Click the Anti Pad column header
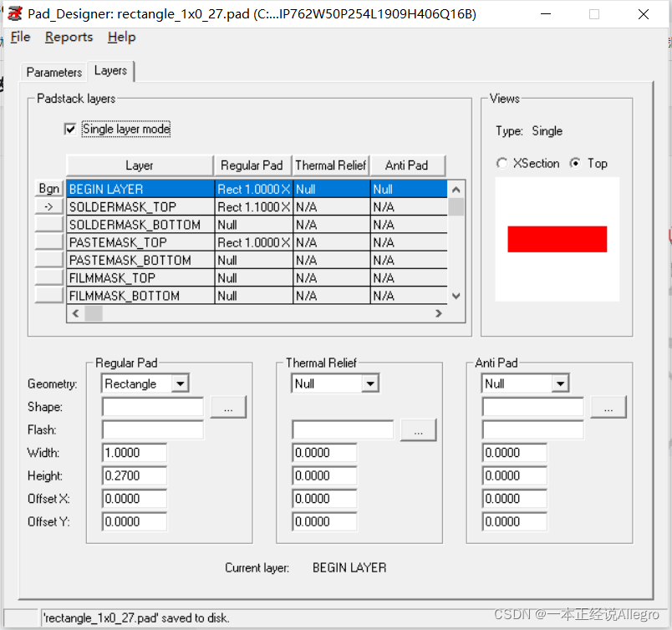Viewport: 672px width, 630px height. 407,165
